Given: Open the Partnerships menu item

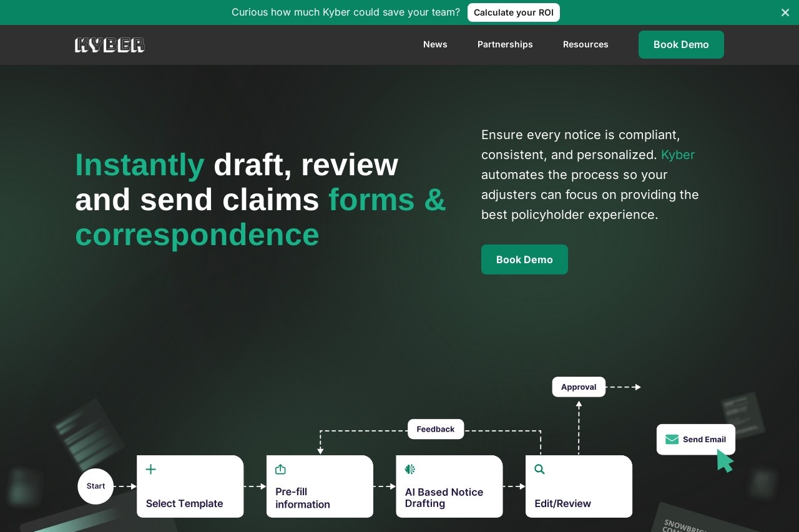Looking at the screenshot, I should coord(505,44).
